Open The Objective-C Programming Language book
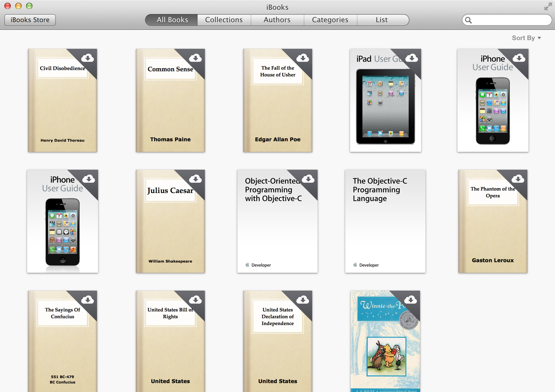 (x=385, y=221)
